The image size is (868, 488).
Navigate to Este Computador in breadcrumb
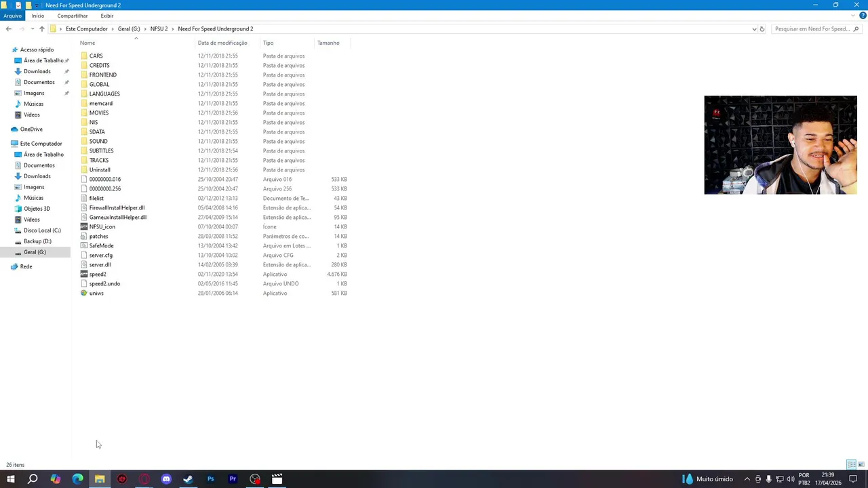coord(87,29)
